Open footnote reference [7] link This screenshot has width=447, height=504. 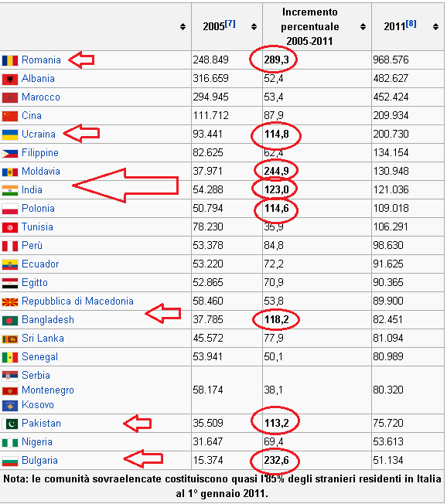coord(230,24)
